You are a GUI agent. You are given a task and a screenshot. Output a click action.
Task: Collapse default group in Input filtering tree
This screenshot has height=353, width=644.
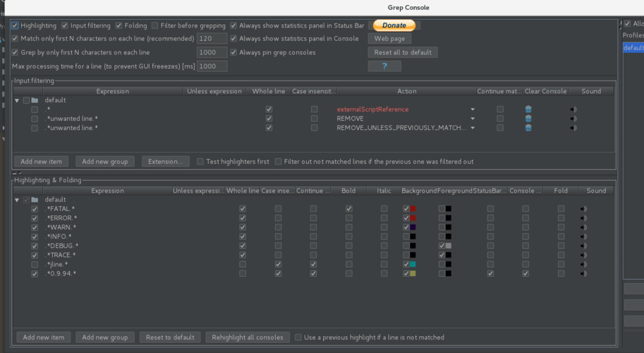(x=17, y=100)
